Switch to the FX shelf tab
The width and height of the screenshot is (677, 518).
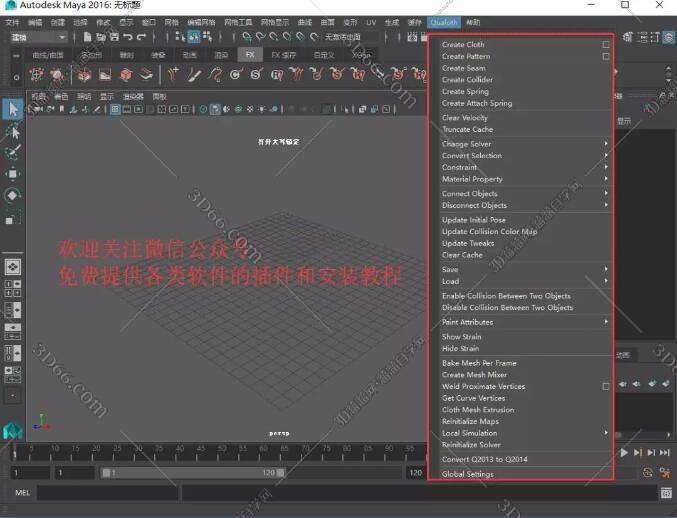pos(250,55)
